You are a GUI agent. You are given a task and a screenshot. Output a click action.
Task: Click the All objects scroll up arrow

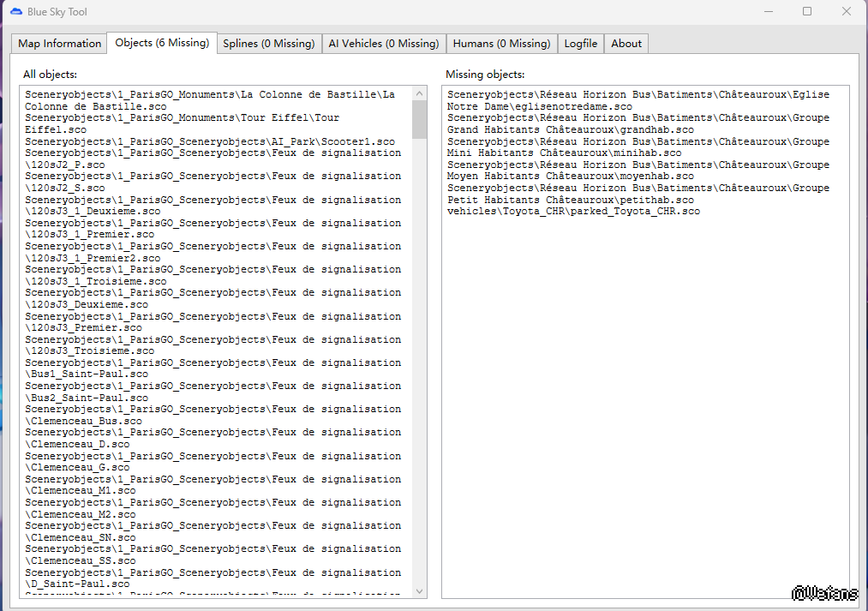click(x=420, y=93)
